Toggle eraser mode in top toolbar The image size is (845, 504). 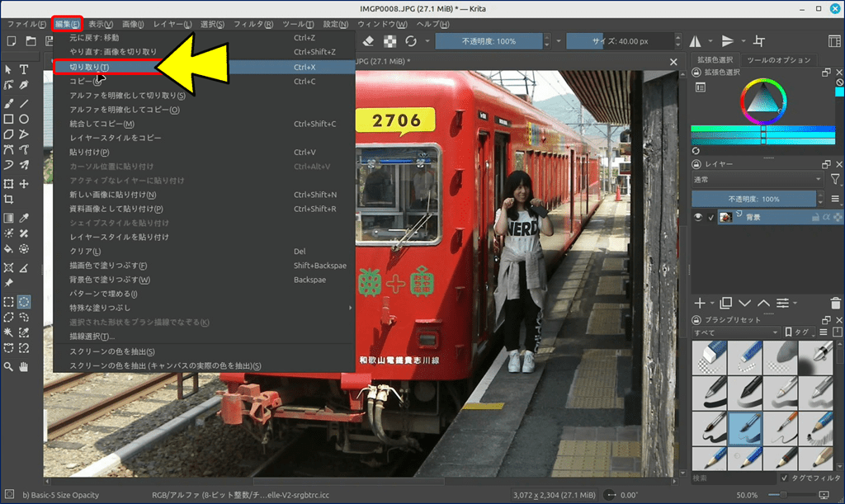click(368, 41)
